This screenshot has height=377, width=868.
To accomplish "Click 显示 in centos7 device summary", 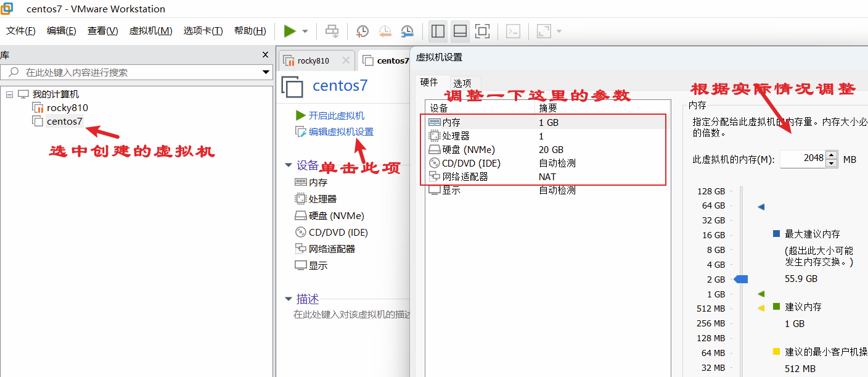I will pos(318,265).
